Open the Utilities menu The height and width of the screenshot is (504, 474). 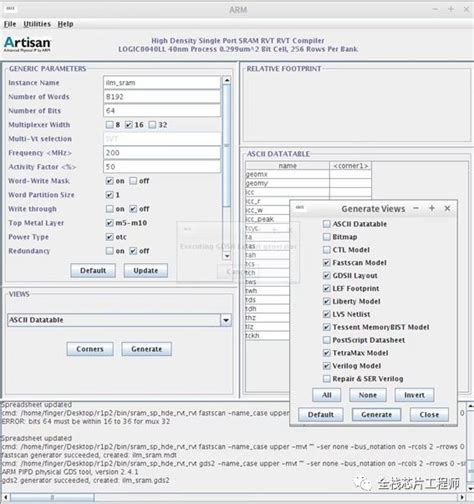[37, 24]
